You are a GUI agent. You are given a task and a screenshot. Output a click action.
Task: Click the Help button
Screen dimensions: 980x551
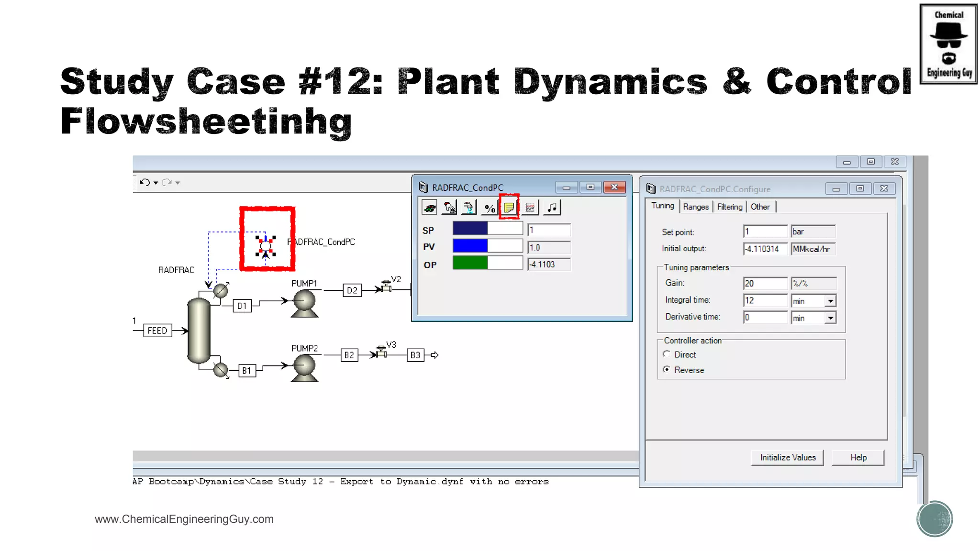(x=858, y=457)
